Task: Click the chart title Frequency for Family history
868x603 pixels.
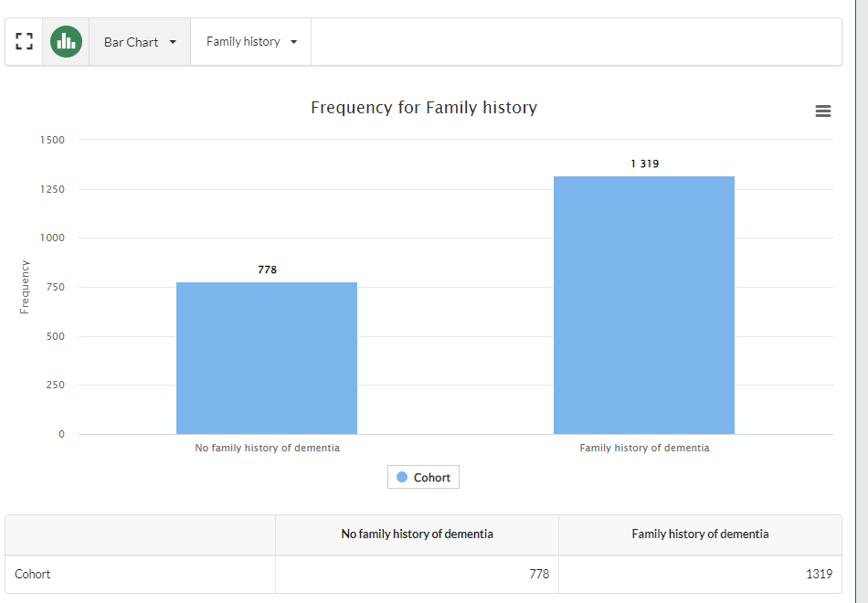Action: click(x=424, y=108)
